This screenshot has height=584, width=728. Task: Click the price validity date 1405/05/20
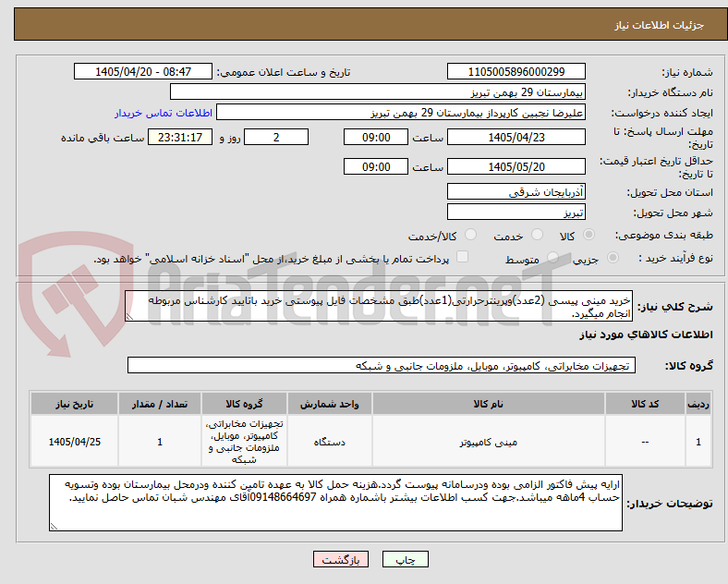pos(516,166)
